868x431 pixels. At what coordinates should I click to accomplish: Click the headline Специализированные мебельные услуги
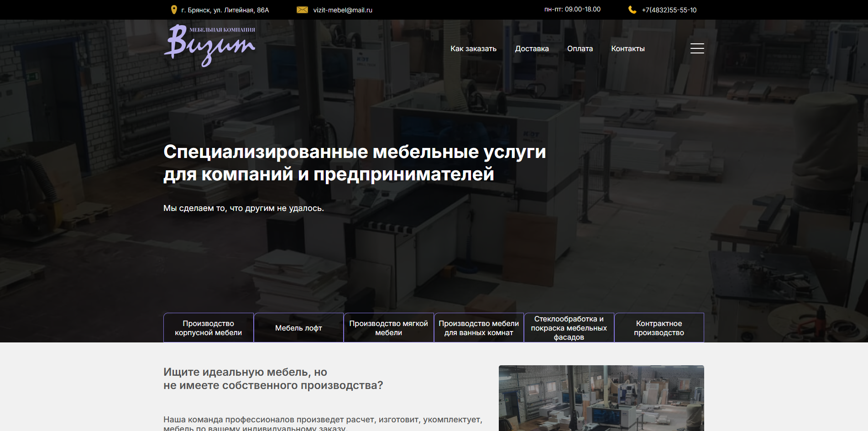coord(355,152)
